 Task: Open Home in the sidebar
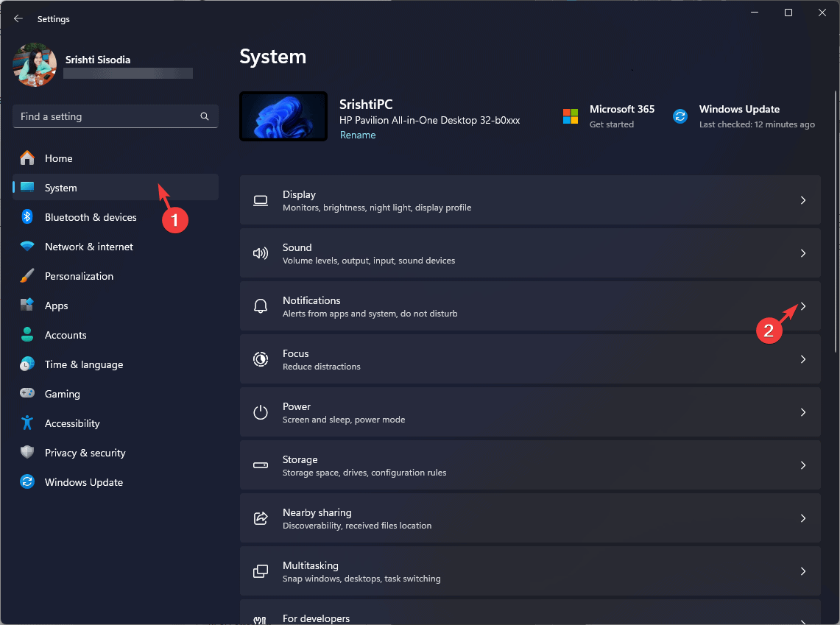point(115,158)
